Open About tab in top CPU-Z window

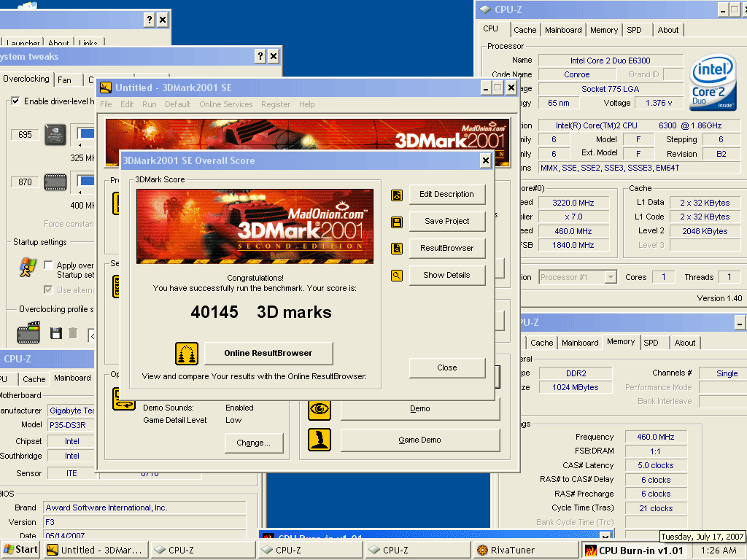click(668, 30)
